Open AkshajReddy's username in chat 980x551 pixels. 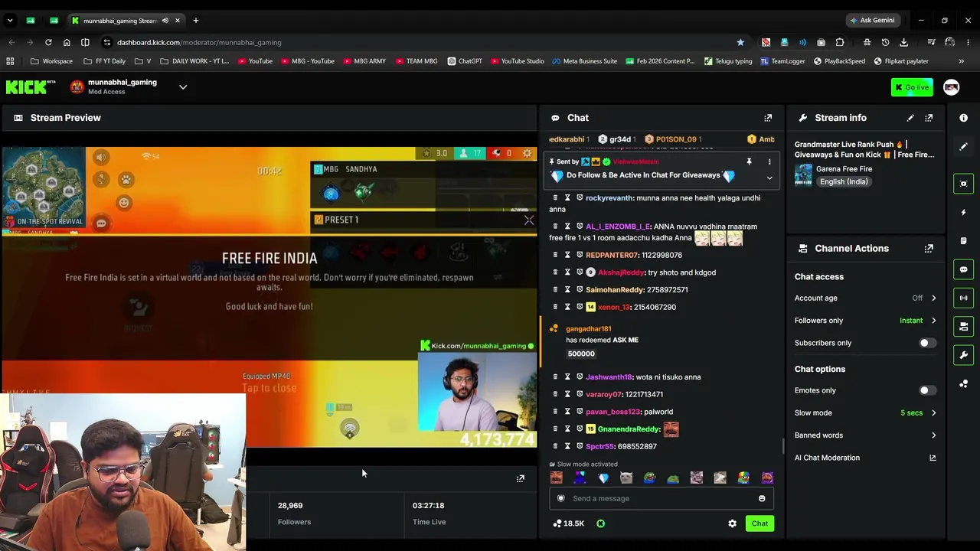621,272
